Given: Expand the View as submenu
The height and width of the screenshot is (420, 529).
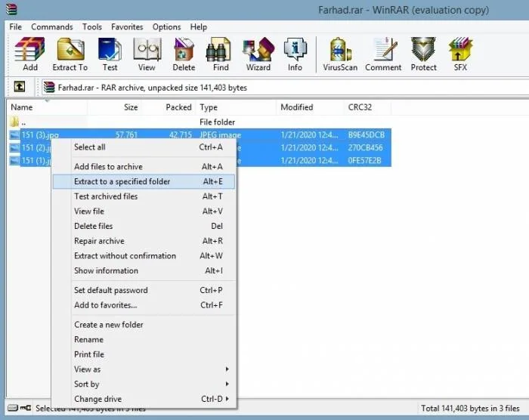Looking at the screenshot, I should pyautogui.click(x=144, y=369).
